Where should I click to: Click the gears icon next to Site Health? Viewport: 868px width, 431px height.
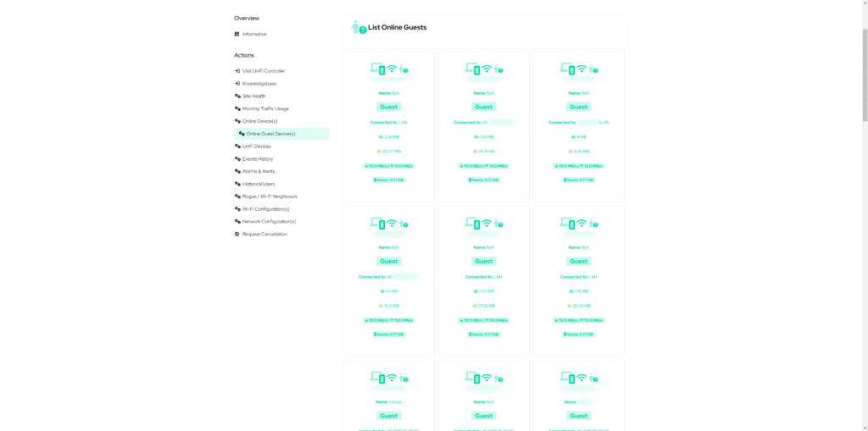237,97
